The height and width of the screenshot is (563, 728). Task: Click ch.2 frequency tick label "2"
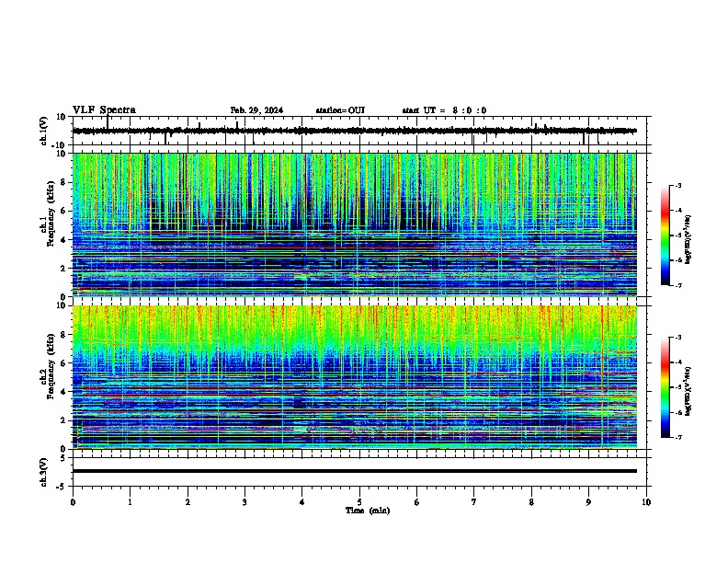tap(64, 420)
